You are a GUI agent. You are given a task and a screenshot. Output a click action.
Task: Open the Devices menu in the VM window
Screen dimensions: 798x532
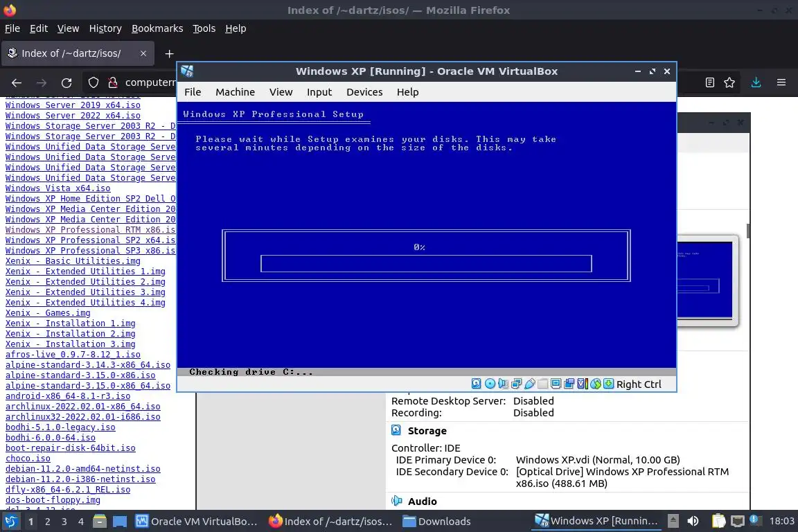tap(364, 92)
